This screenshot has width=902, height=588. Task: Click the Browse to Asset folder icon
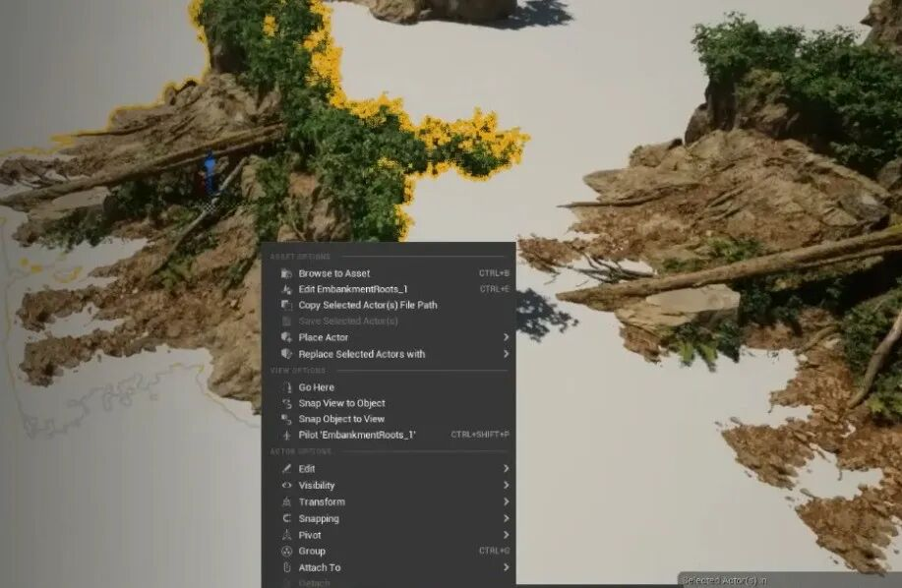pos(286,273)
